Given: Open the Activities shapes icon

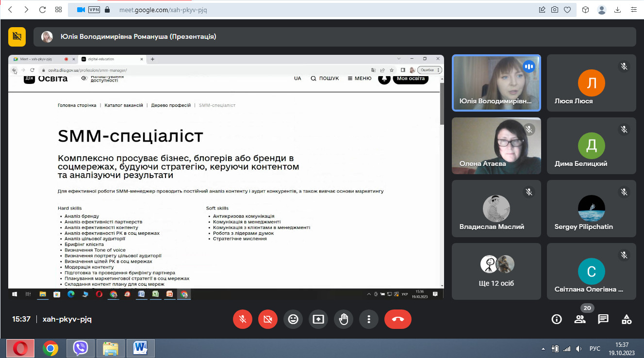Looking at the screenshot, I should click(x=627, y=319).
